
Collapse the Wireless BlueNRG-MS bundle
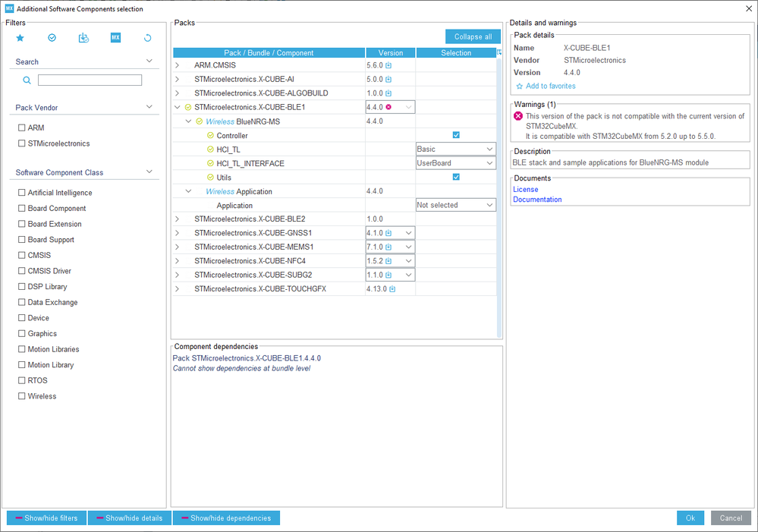click(x=188, y=121)
